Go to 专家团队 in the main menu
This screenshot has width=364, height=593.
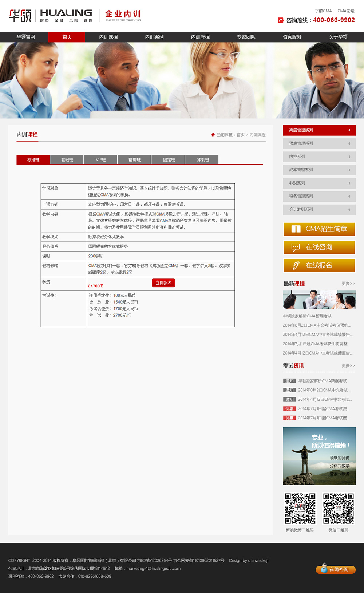(x=246, y=37)
